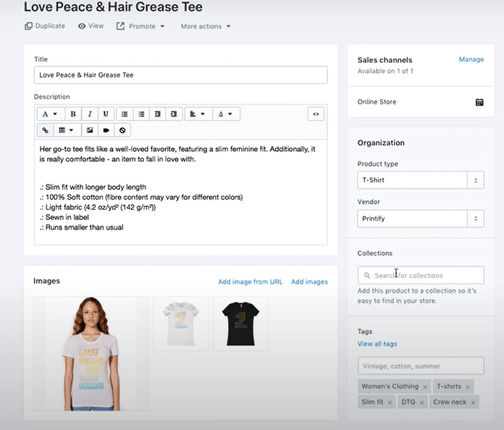Remove the Women's Clothing tag
This screenshot has width=504, height=430.
(425, 387)
